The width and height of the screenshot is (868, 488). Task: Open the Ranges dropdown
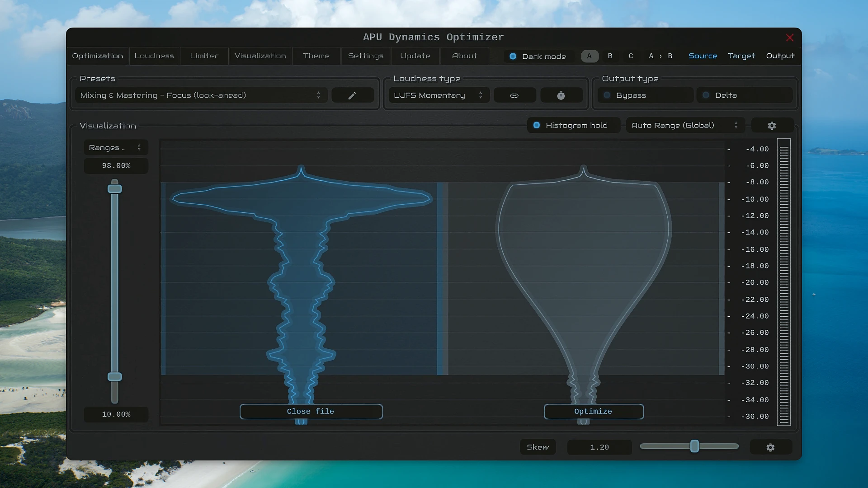pos(116,148)
